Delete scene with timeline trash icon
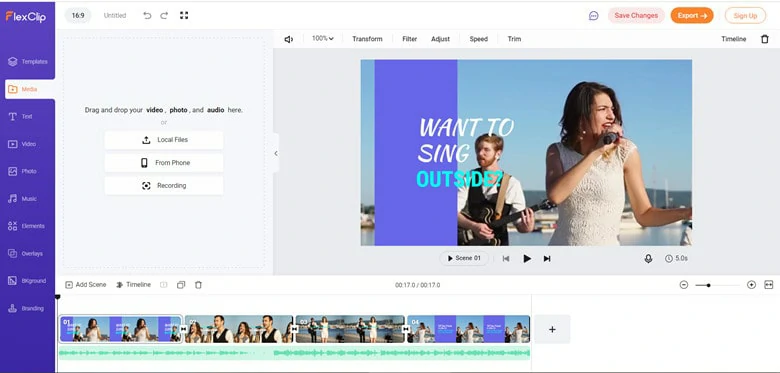780x373 pixels. click(198, 285)
